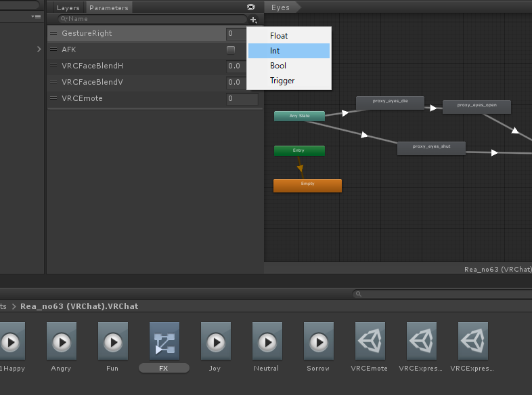Screen dimensions: 532x395
Task: Edit the VRCFaceBlendH value field
Action: pyautogui.click(x=236, y=66)
